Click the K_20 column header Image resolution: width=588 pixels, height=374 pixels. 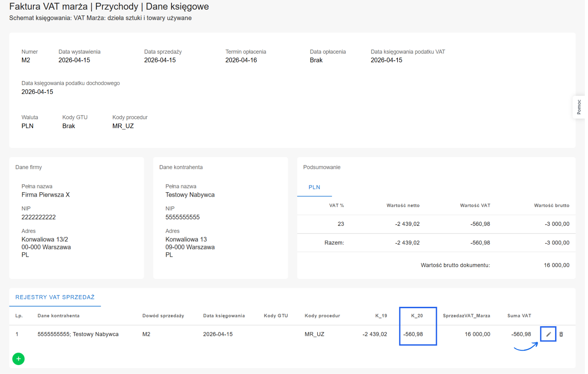point(417,316)
